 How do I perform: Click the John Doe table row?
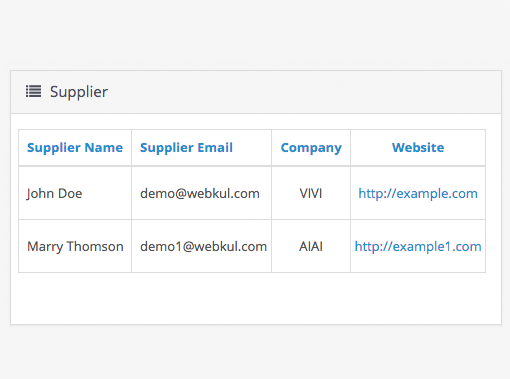pyautogui.click(x=252, y=193)
